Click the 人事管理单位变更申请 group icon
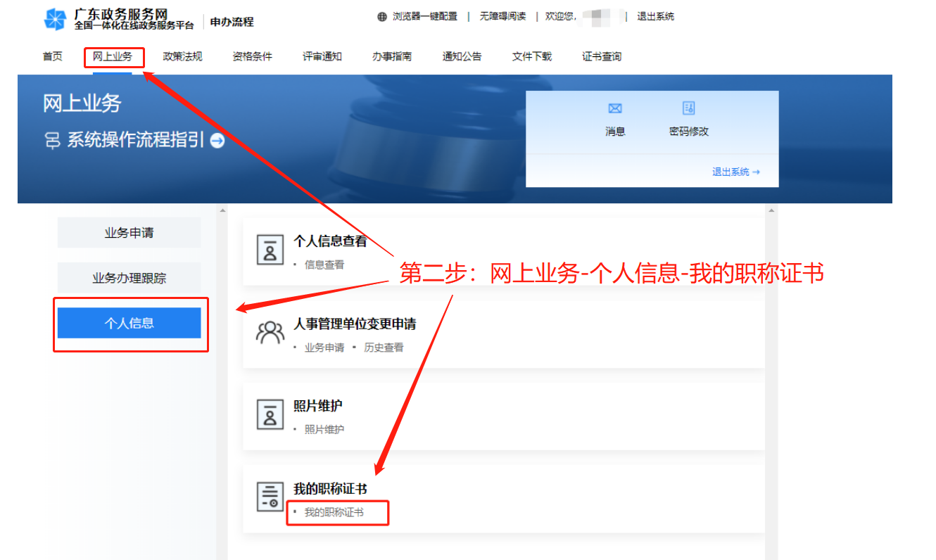The height and width of the screenshot is (560, 936). pos(270,333)
